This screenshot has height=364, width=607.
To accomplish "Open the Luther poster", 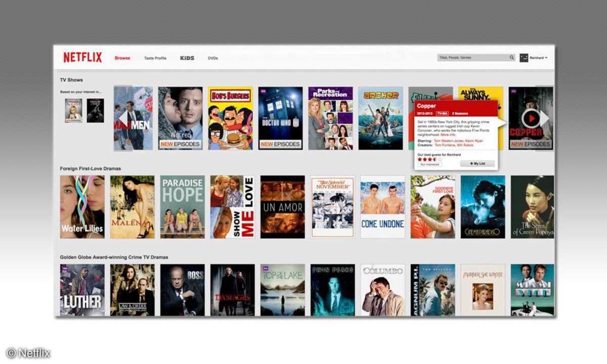I will (x=82, y=290).
